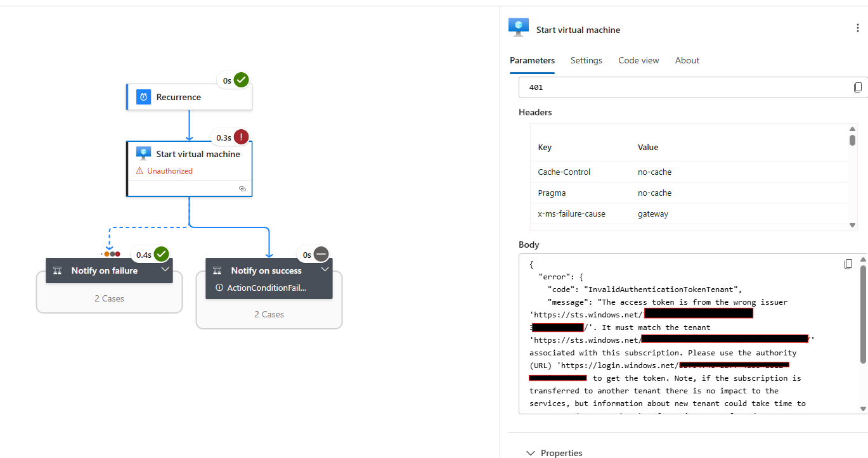Click the Unauthorized error text
The height and width of the screenshot is (458, 868).
click(170, 171)
